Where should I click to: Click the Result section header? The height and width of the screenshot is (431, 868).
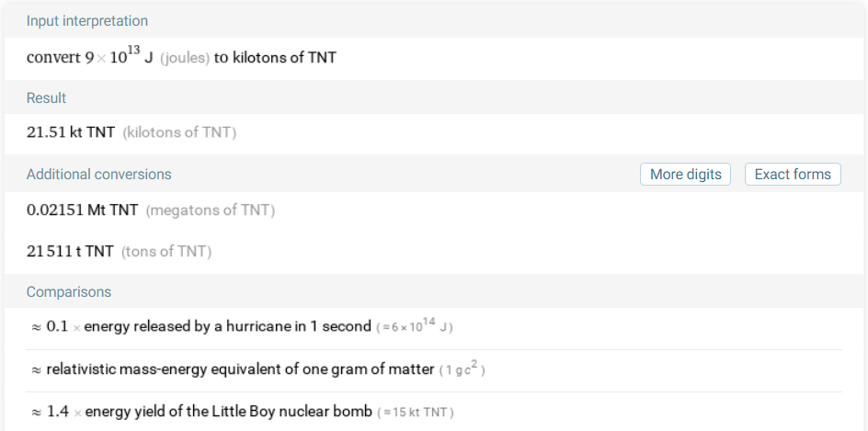(x=47, y=98)
